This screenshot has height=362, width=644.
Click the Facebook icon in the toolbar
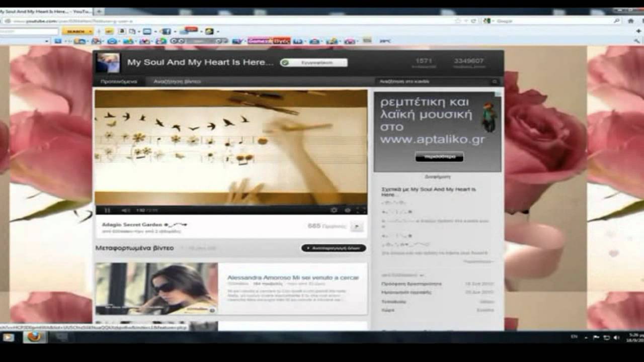(x=167, y=31)
